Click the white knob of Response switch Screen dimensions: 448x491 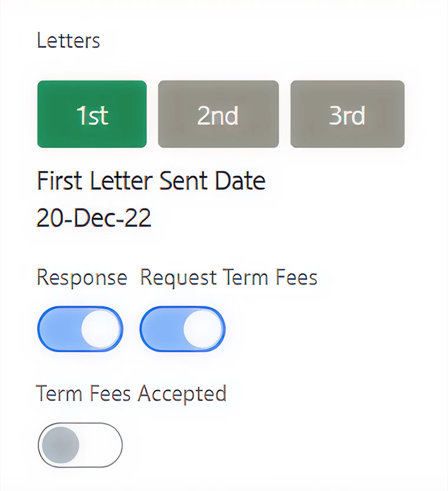click(x=100, y=329)
